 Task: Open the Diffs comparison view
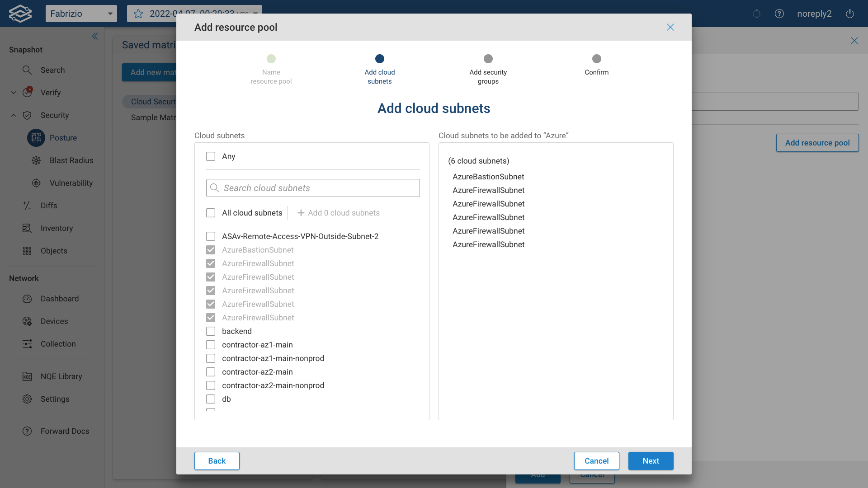point(49,206)
